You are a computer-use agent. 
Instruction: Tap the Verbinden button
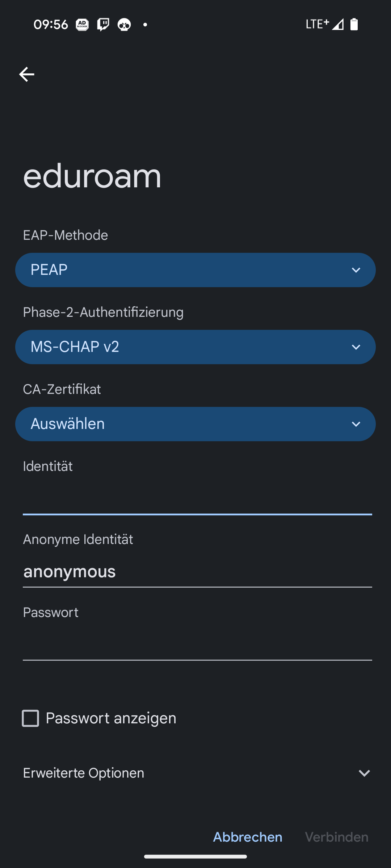tap(337, 837)
